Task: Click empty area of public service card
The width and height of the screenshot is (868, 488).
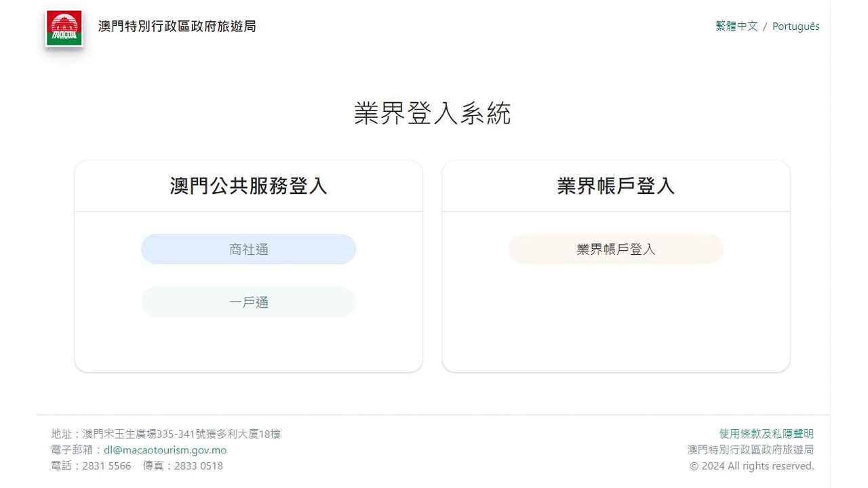Action: 248,346
